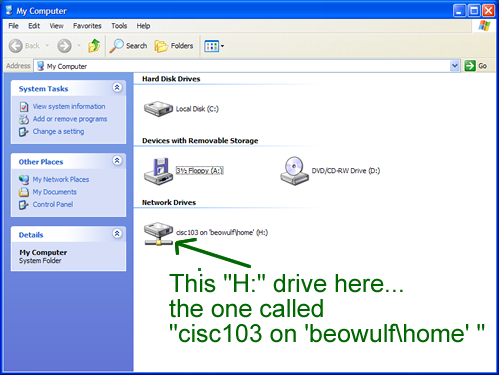This screenshot has width=499, height=375.
Task: Open the Favorites menu
Action: [87, 26]
